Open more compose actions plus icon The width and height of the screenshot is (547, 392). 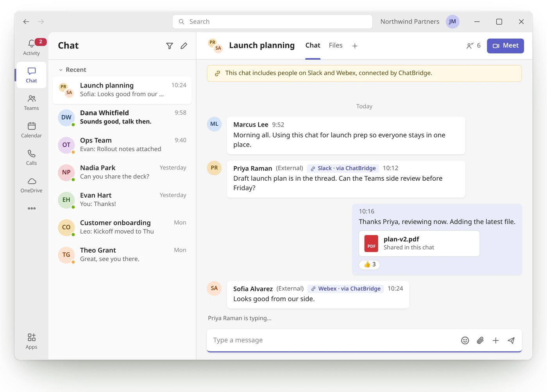(x=495, y=340)
